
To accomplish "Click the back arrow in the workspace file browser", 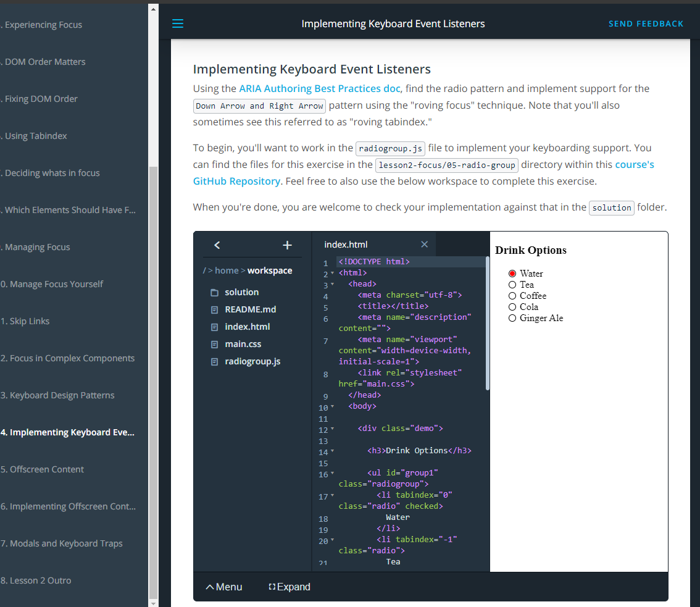I will click(x=217, y=245).
